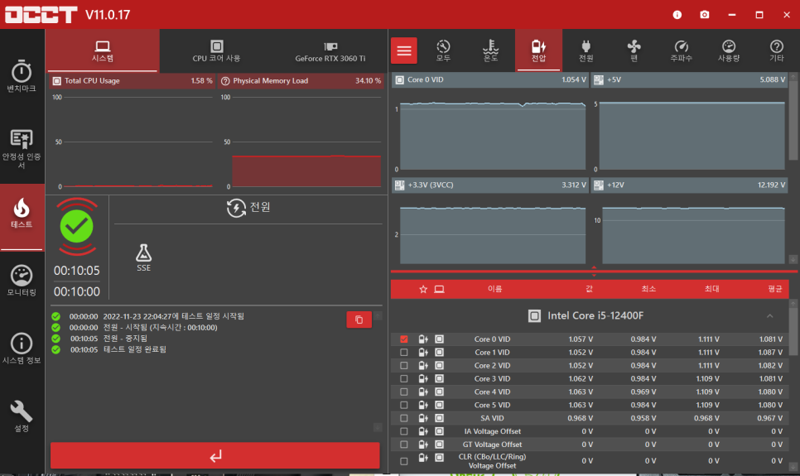
Task: Open the Monitoring section in sidebar
Action: (x=21, y=281)
